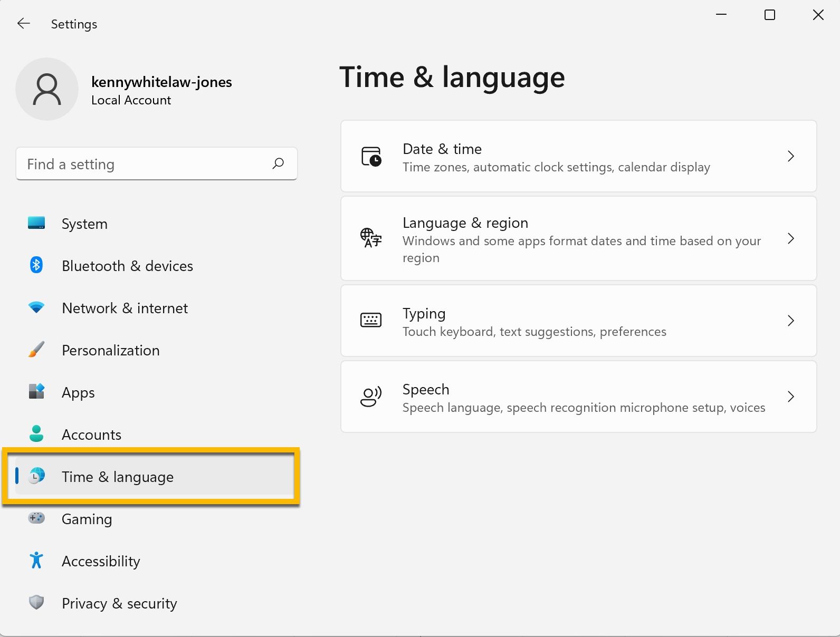Click the Wi-Fi Network icon
The height and width of the screenshot is (637, 840).
(x=36, y=307)
